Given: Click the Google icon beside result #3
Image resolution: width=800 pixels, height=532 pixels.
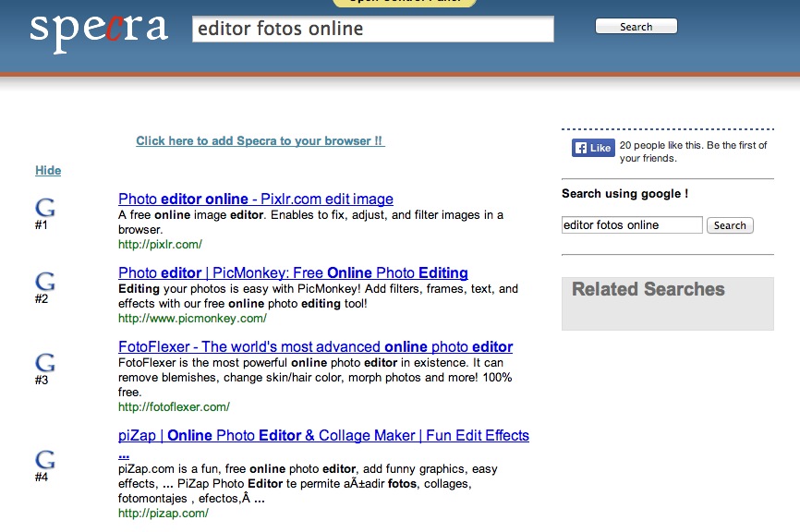Looking at the screenshot, I should pyautogui.click(x=44, y=362).
